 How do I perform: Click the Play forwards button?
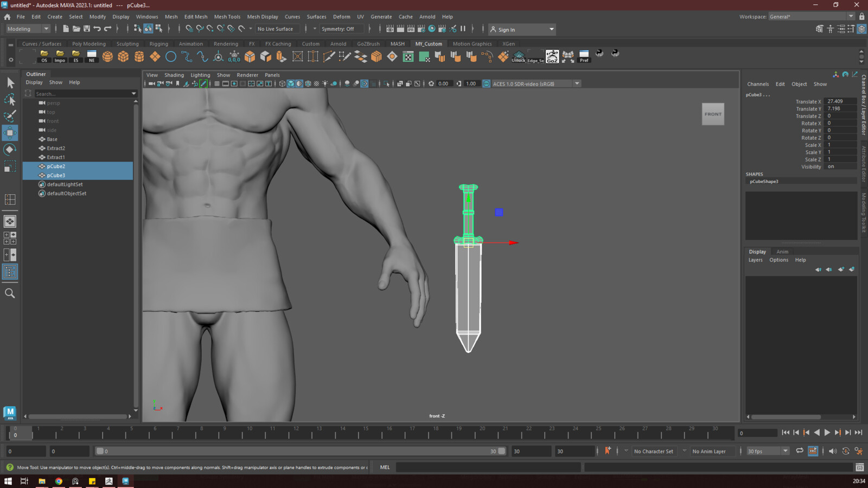click(x=827, y=433)
